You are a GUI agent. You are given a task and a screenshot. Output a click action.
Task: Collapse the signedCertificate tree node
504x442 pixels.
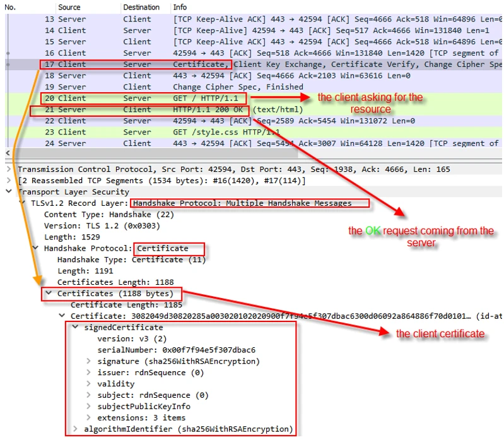75,328
